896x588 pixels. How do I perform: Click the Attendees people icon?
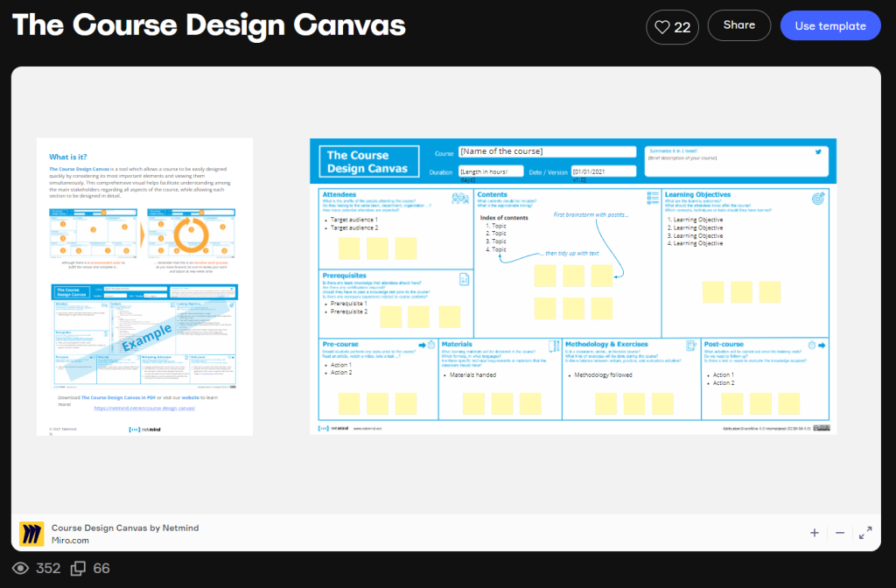pos(460,199)
